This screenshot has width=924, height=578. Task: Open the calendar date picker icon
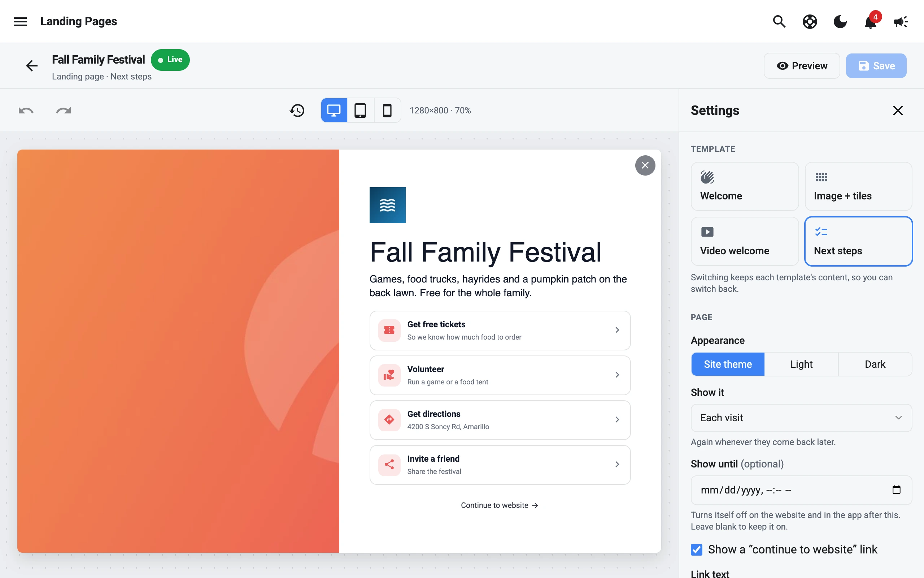click(x=896, y=490)
